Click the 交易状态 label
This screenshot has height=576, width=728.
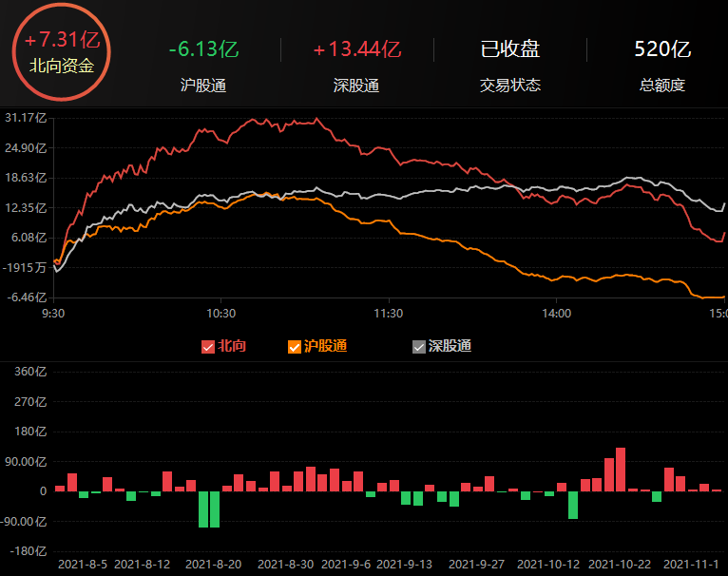tap(509, 86)
